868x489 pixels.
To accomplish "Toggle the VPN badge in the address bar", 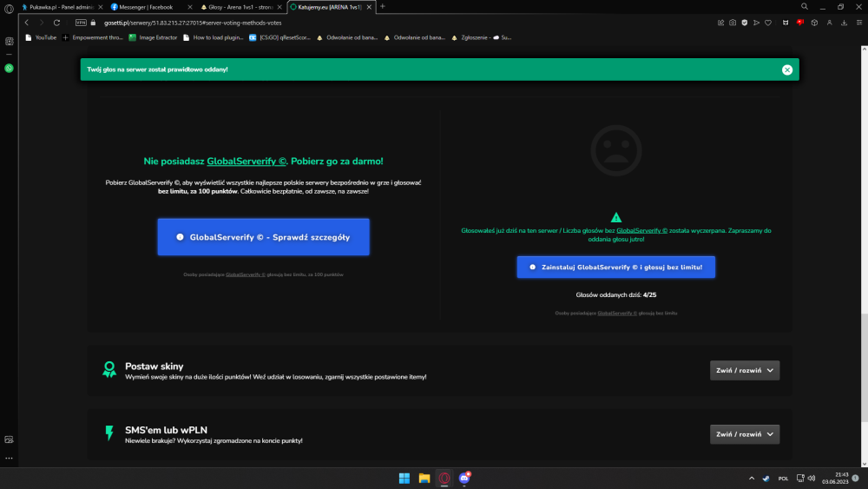I will tap(81, 23).
